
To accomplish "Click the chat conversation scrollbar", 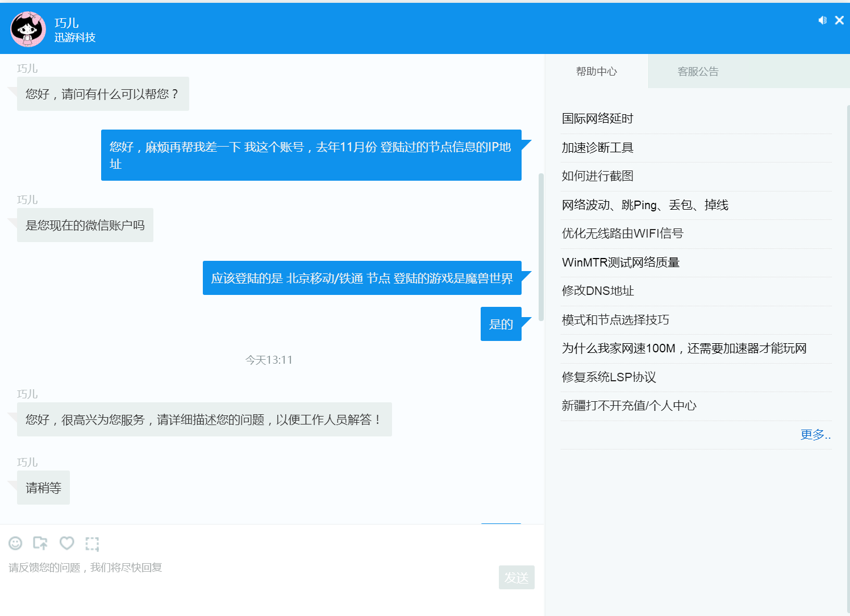I will coord(541,247).
